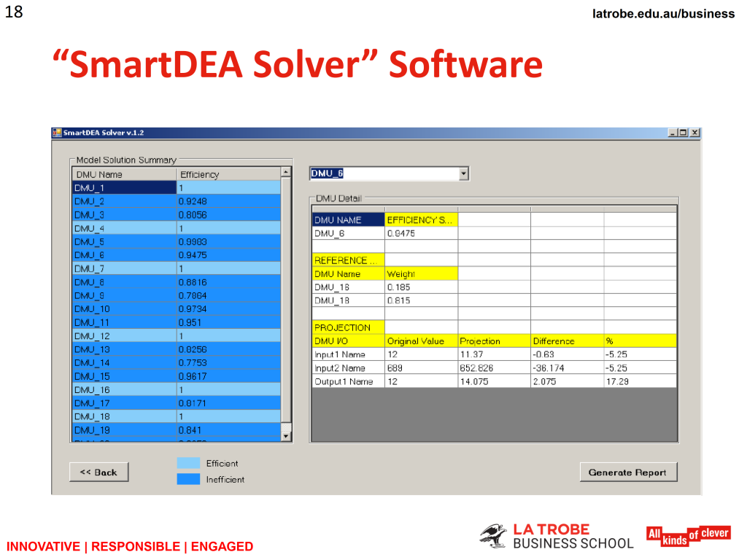Image resolution: width=747 pixels, height=560 pixels.
Task: Click the Difference header cell
Action: click(x=568, y=341)
